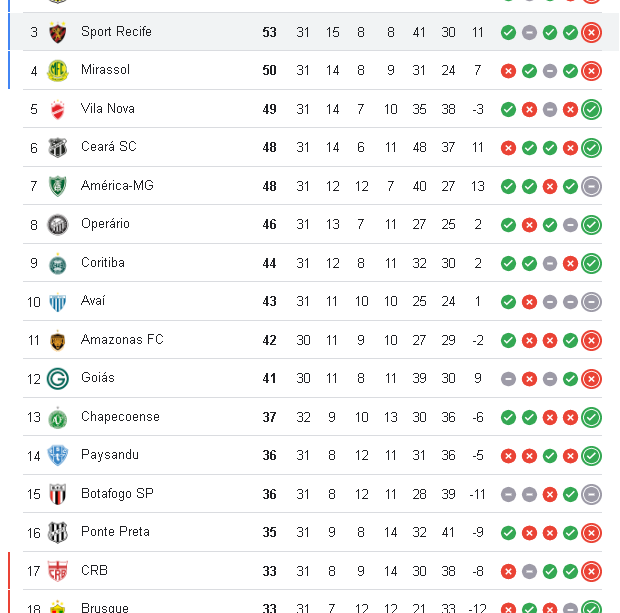
Task: Click the Vila Nova club badge
Action: (57, 109)
